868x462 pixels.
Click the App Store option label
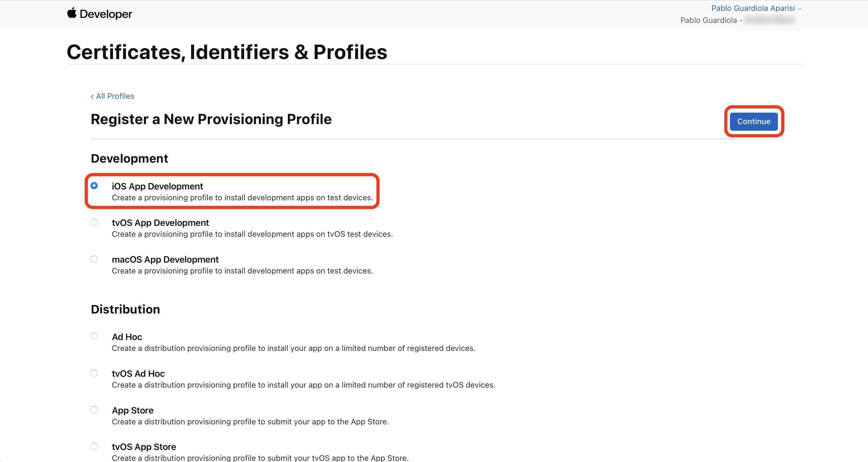point(133,410)
